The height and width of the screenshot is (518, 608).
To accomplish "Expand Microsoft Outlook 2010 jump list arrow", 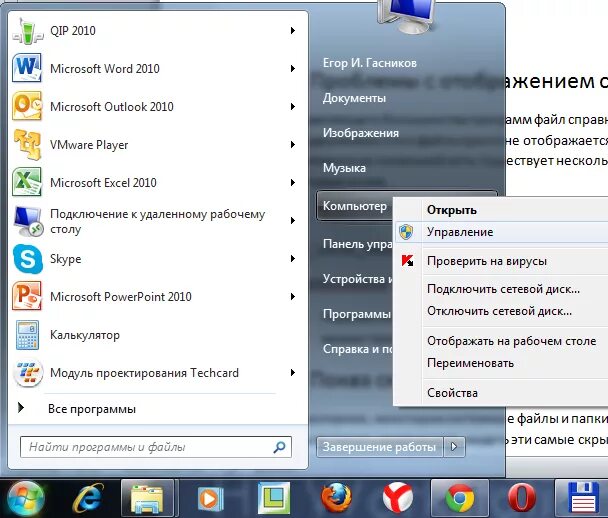I will [x=293, y=107].
